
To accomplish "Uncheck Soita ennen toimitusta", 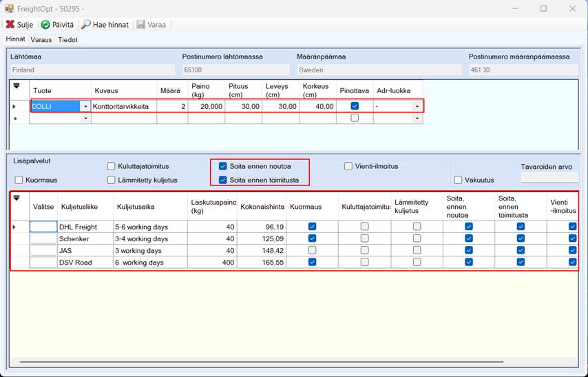I will tap(223, 180).
